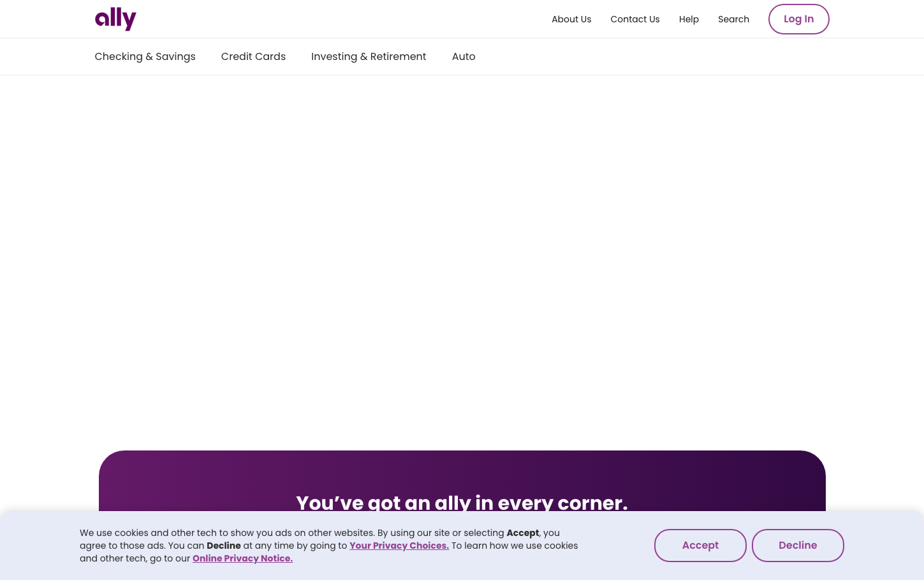The image size is (924, 580).
Task: Follow the Your Privacy Choices link
Action: 399,546
